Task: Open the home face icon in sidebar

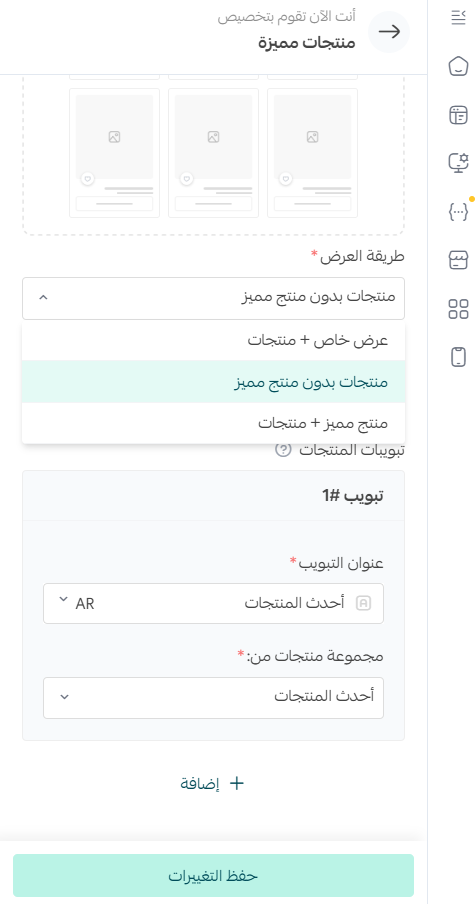Action: click(458, 66)
